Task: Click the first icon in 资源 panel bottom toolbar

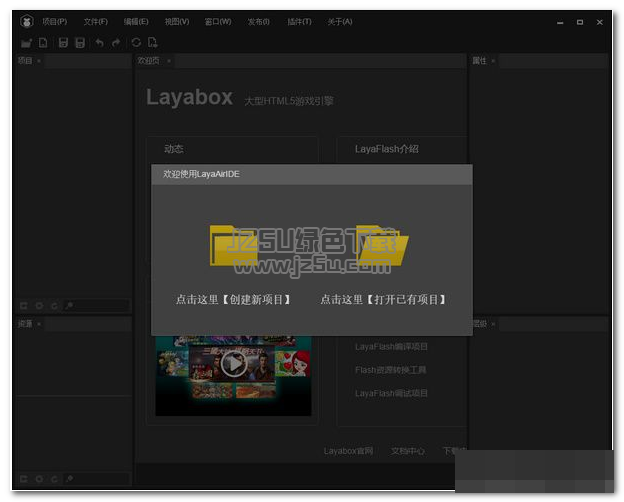Action: (x=24, y=479)
